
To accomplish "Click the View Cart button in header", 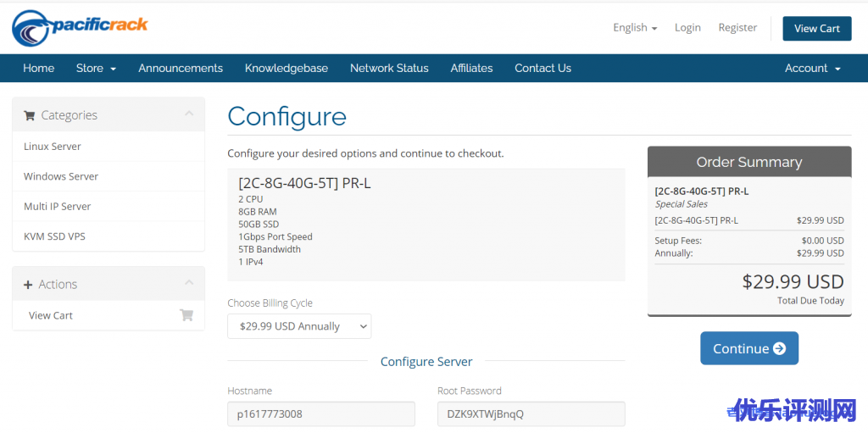I will pyautogui.click(x=816, y=29).
